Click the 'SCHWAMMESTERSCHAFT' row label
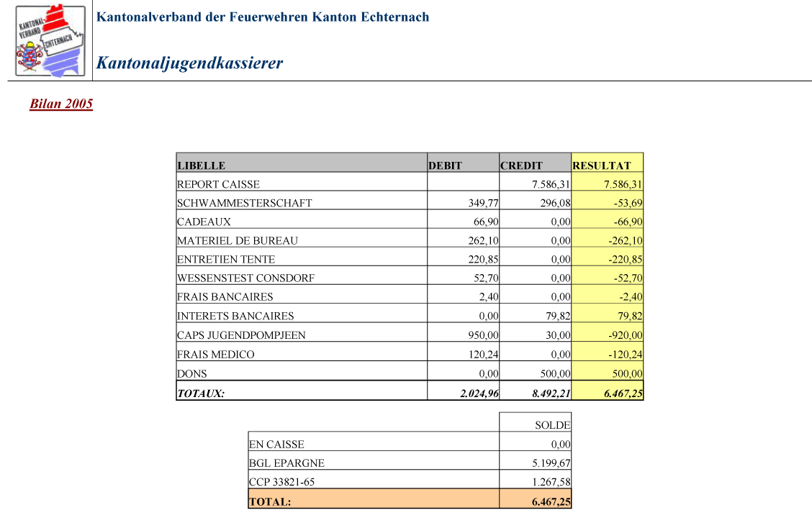 tap(245, 203)
